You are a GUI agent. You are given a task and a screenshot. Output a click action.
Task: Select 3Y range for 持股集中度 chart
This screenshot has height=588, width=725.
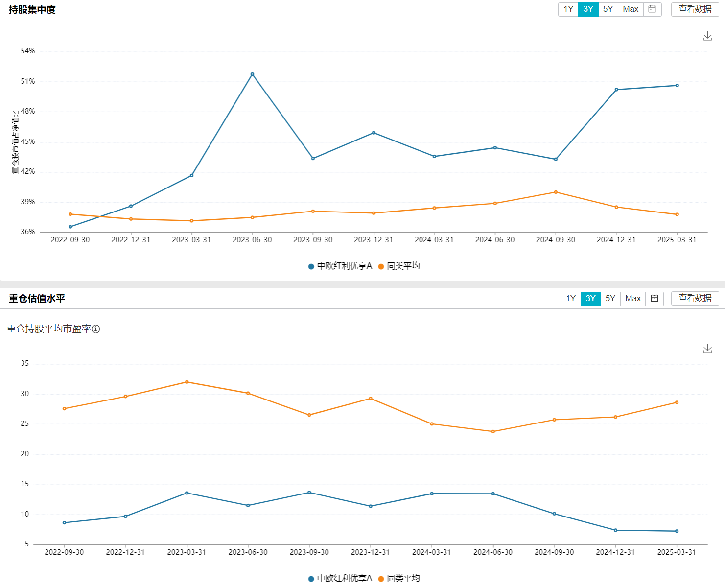[x=588, y=9]
